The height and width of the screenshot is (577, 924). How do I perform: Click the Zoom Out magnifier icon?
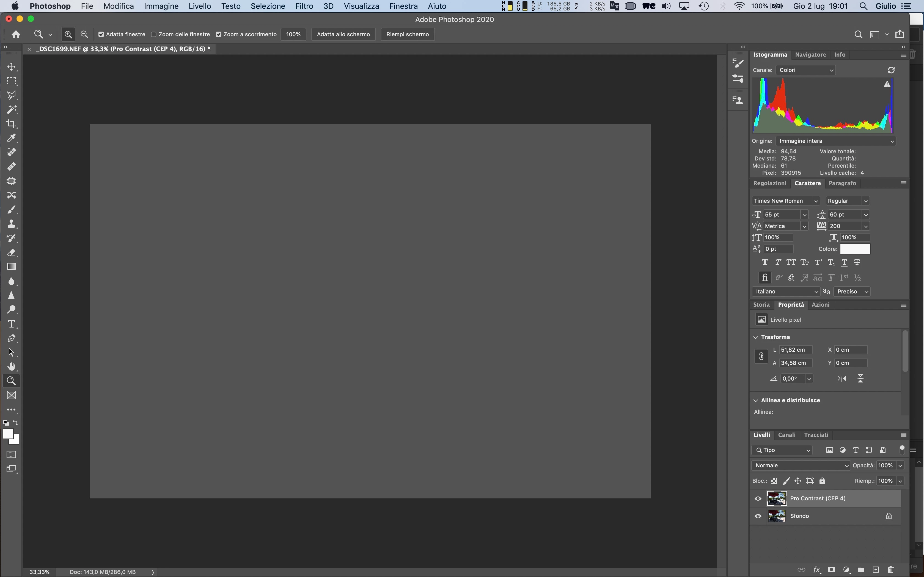coord(84,34)
